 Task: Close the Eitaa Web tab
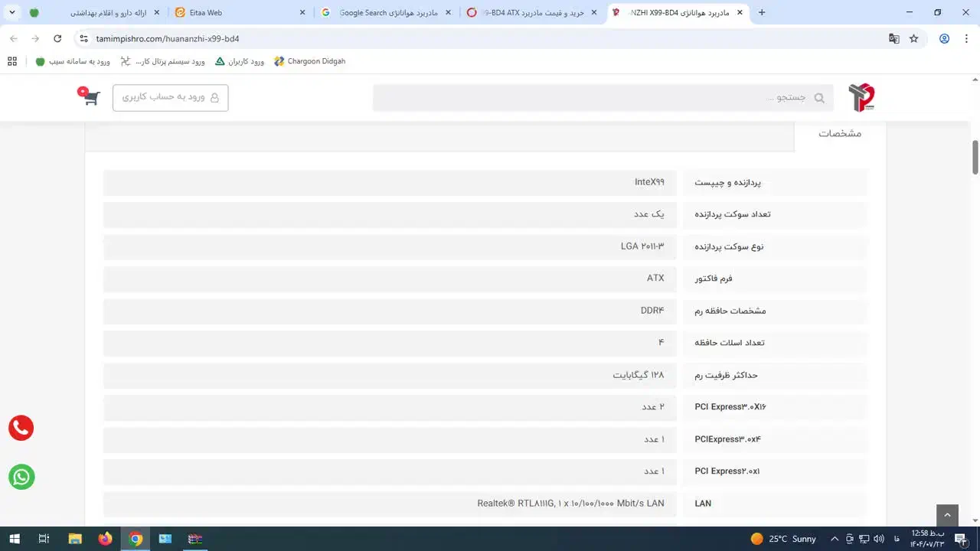(302, 12)
